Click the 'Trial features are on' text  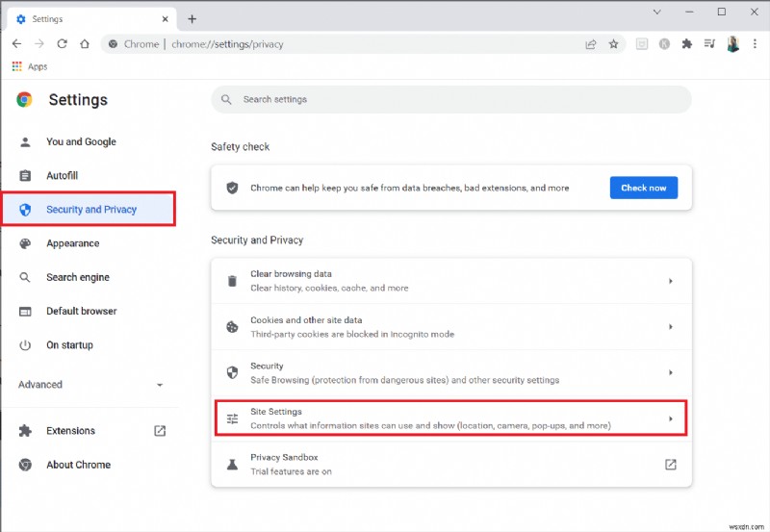coord(291,471)
